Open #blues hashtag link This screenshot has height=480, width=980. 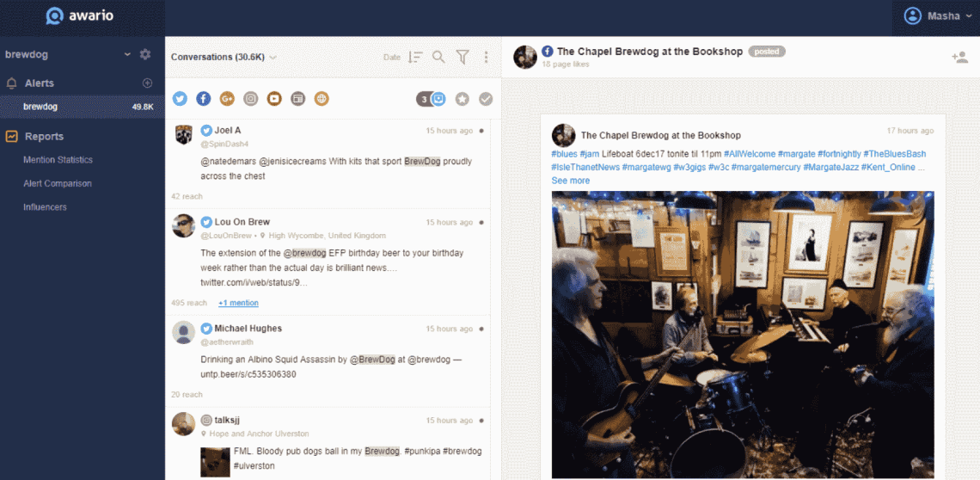[564, 153]
